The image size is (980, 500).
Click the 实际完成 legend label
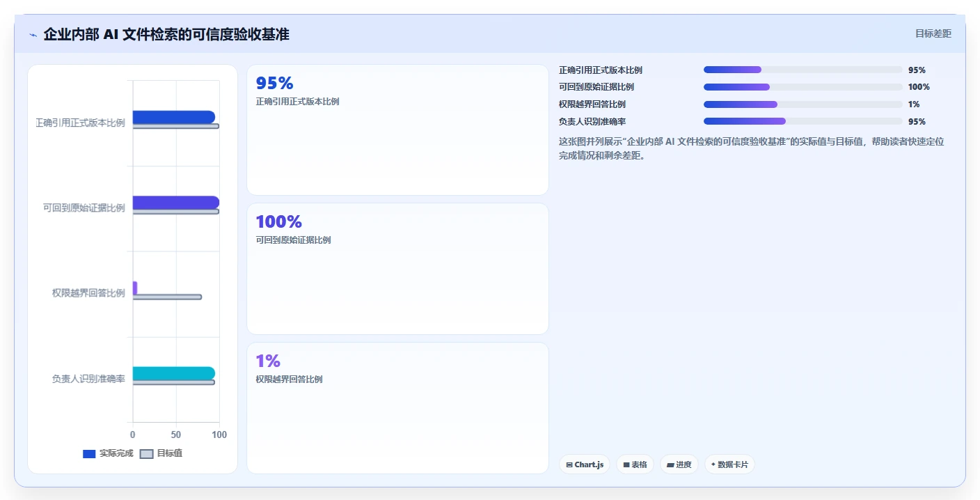pyautogui.click(x=116, y=453)
